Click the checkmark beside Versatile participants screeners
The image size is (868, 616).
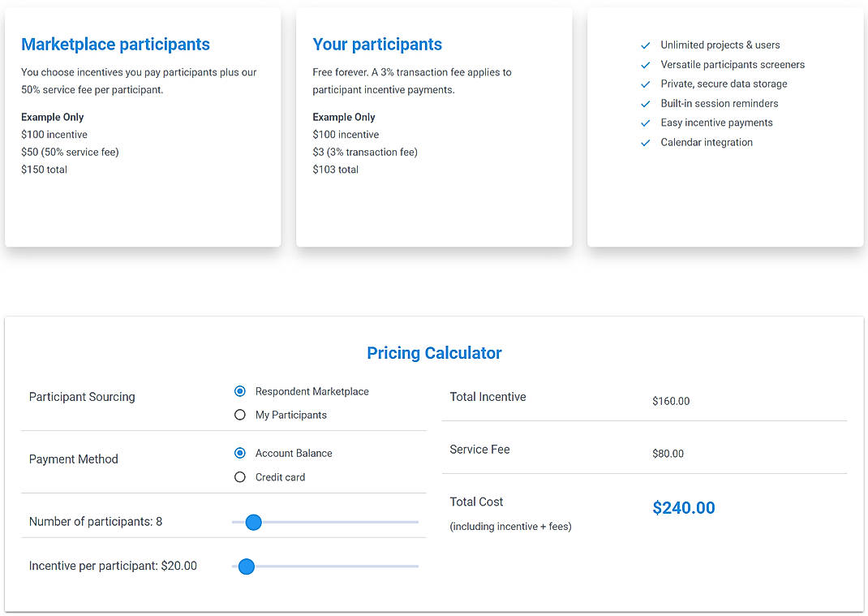tap(646, 64)
